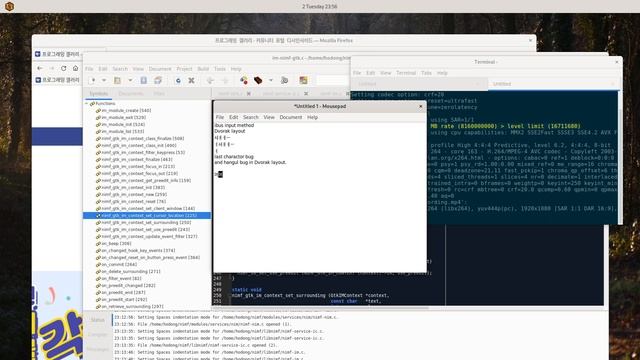The height and width of the screenshot is (360, 640).
Task: Click the Color chooser icon in Geany toolbar
Action: coord(303,80)
